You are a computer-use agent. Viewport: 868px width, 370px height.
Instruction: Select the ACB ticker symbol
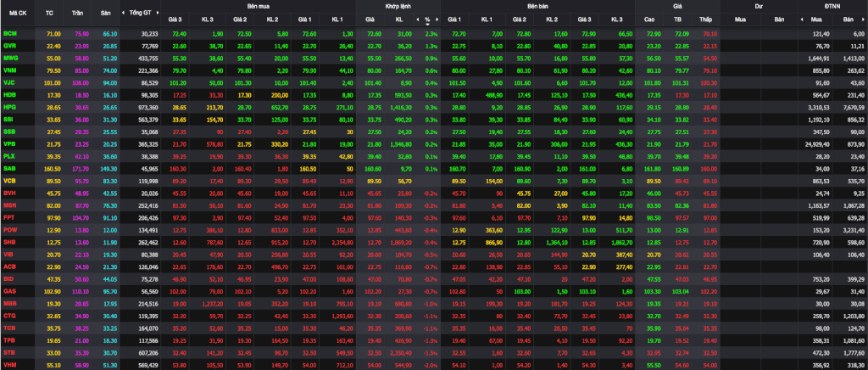coord(9,266)
